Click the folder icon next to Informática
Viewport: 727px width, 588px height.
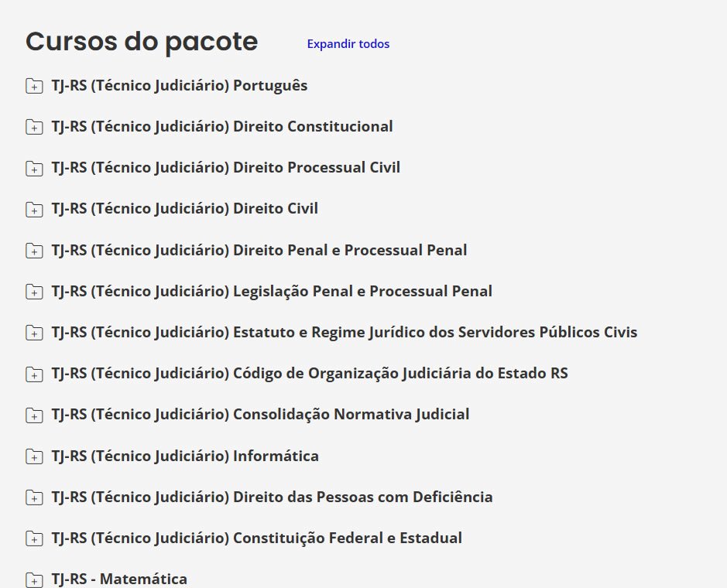coord(34,456)
